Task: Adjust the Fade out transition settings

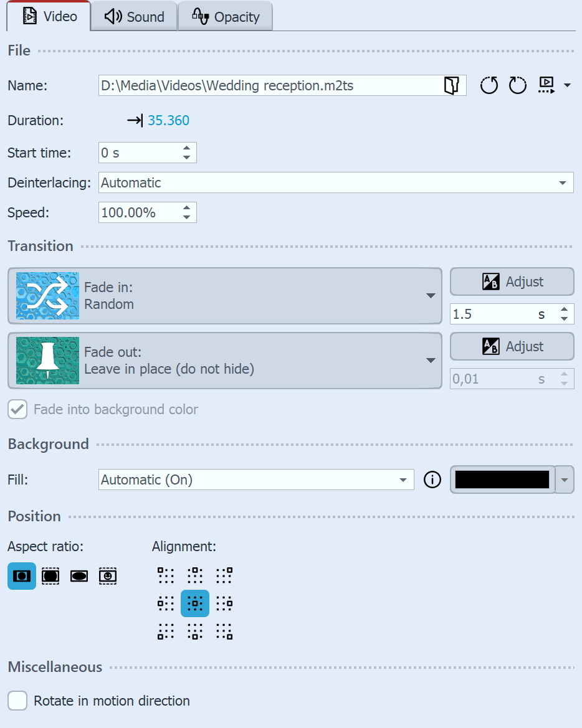Action: pos(512,346)
